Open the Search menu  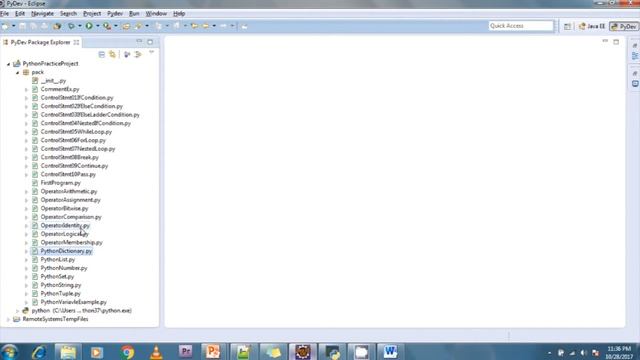[x=68, y=13]
